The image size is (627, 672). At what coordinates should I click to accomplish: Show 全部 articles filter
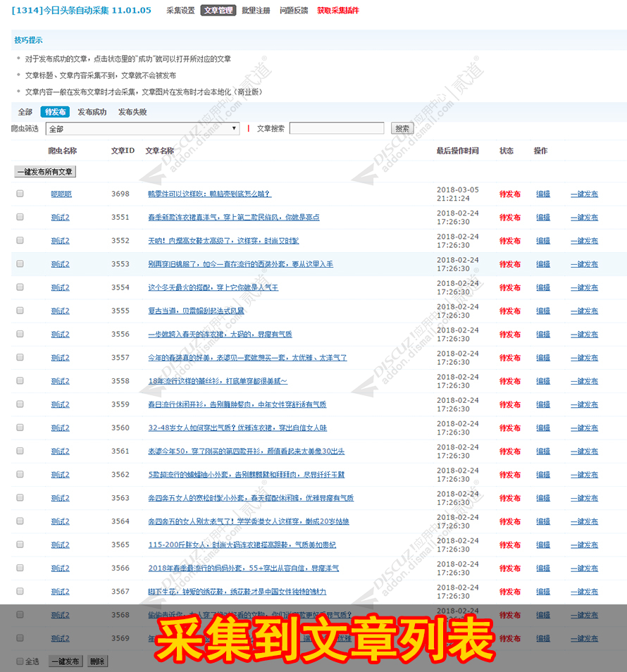coord(25,112)
